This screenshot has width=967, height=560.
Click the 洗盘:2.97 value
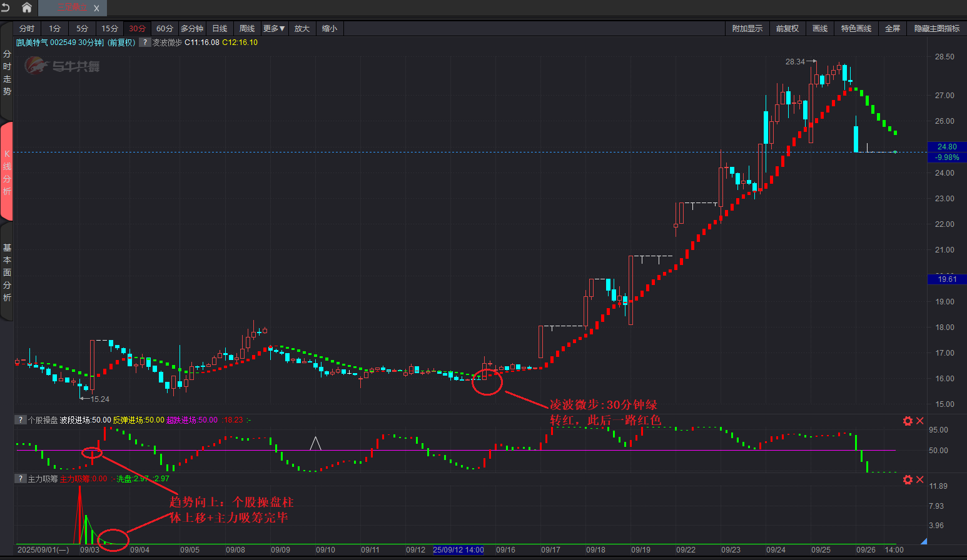coord(133,479)
